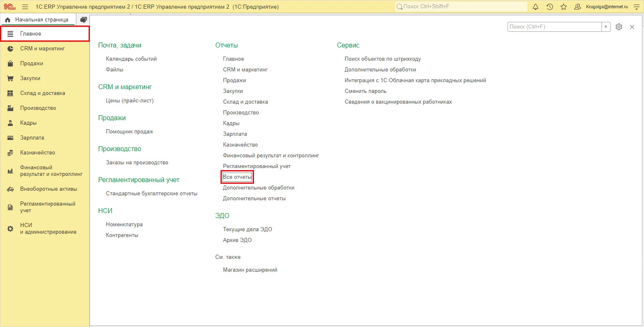Open Регламентированный учет reports link under Отчеты
The image size is (644, 327).
click(x=257, y=166)
